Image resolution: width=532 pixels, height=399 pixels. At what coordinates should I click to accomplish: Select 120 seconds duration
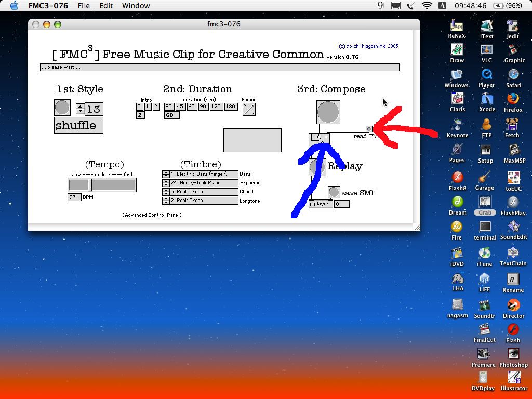coord(216,107)
